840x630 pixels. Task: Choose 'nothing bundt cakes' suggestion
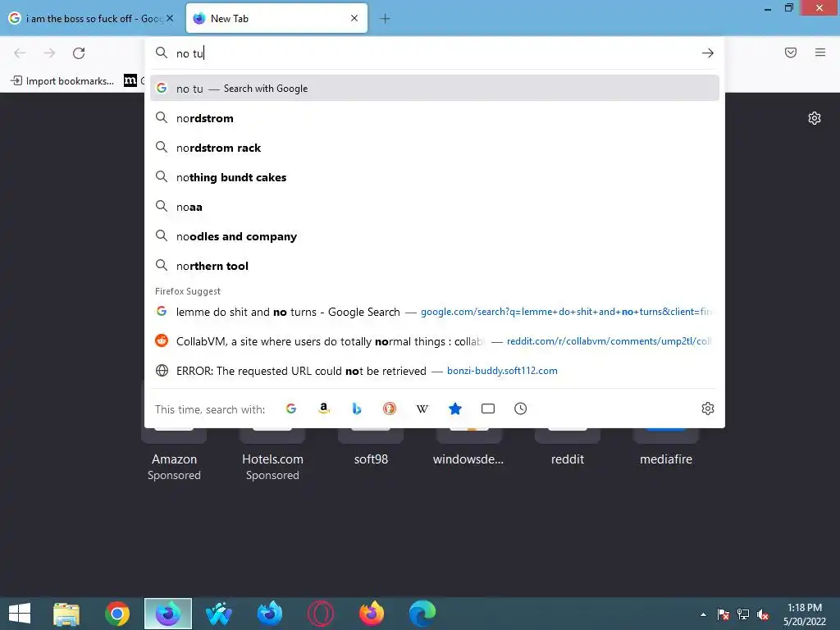tap(435, 177)
